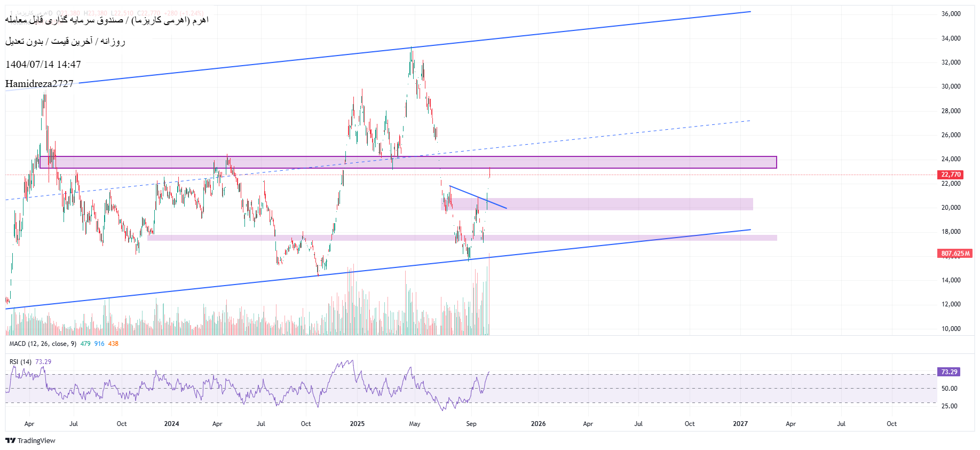Select the MACD (12, 26, close, 9) indicator label
This screenshot has height=450, width=980.
pyautogui.click(x=43, y=344)
